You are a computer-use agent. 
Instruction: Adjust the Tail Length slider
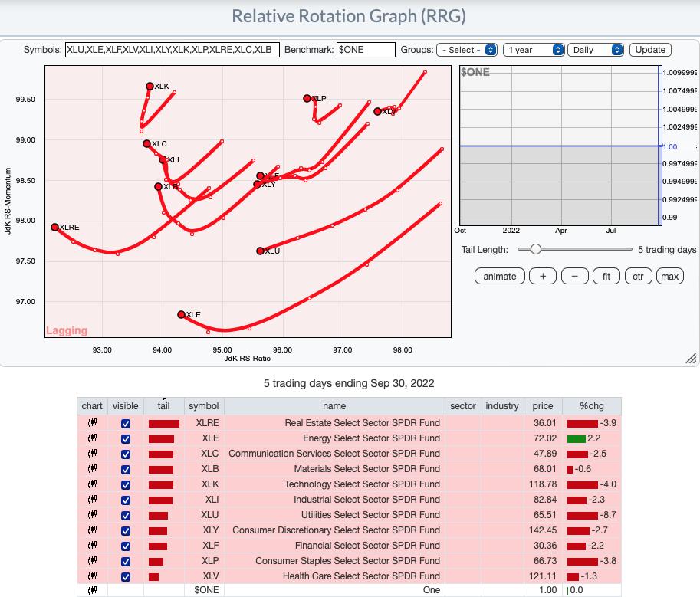click(536, 249)
